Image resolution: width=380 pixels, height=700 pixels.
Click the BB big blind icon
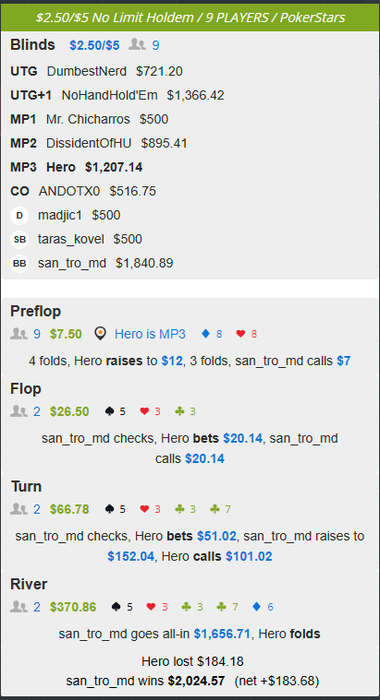19,263
